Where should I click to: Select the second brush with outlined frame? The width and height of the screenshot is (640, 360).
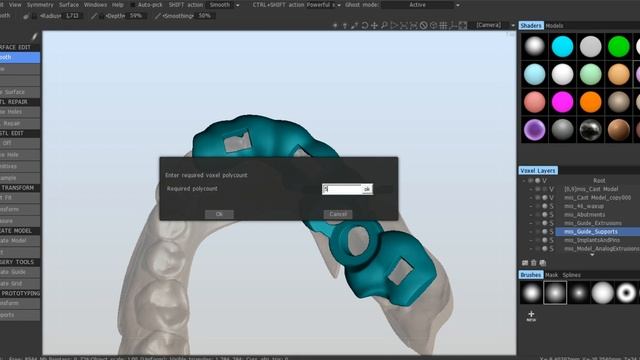[x=555, y=293]
